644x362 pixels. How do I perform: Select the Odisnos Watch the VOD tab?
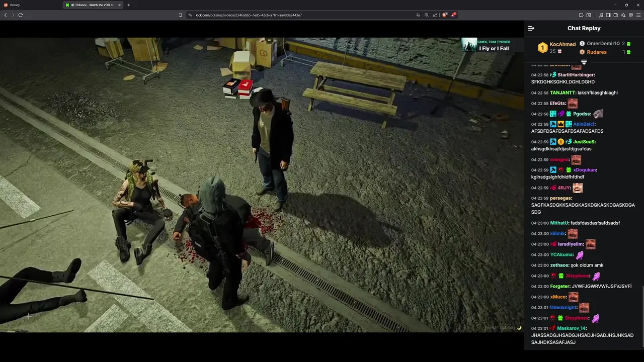coord(93,5)
